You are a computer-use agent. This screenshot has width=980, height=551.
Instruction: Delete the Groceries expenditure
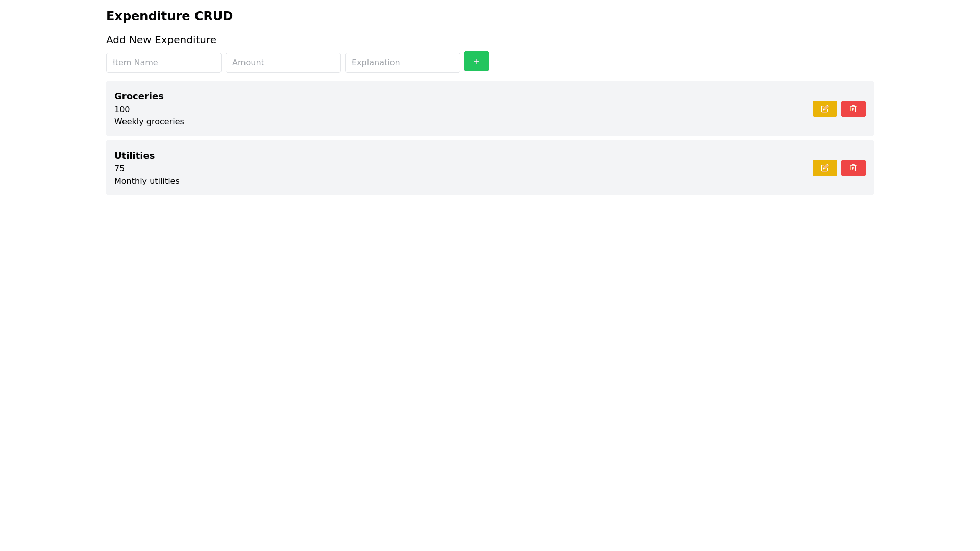(853, 109)
